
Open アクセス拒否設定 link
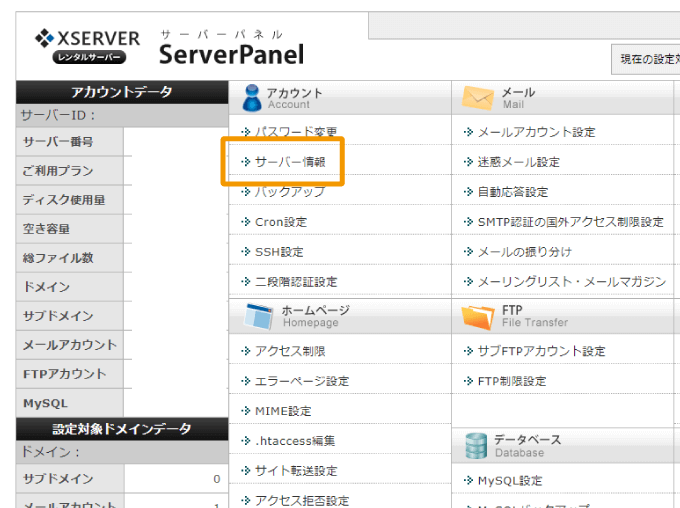[x=302, y=500]
